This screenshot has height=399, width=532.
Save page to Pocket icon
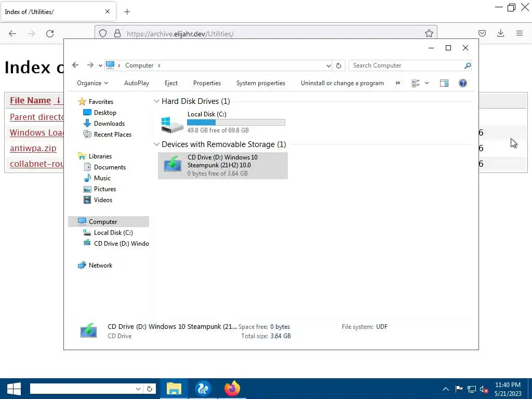click(482, 33)
